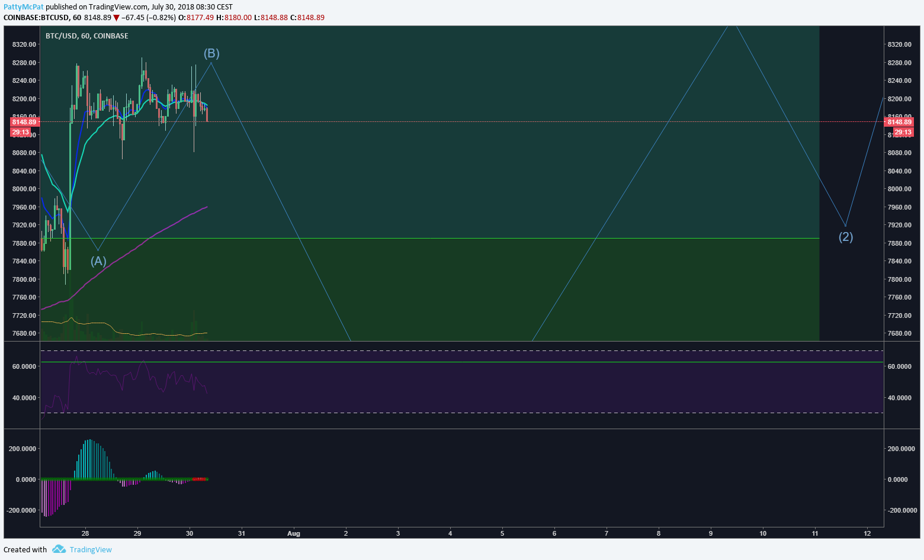Click the July 30, 2018 08:30 CEST timestamp
This screenshot has width=924, height=560.
192,7
